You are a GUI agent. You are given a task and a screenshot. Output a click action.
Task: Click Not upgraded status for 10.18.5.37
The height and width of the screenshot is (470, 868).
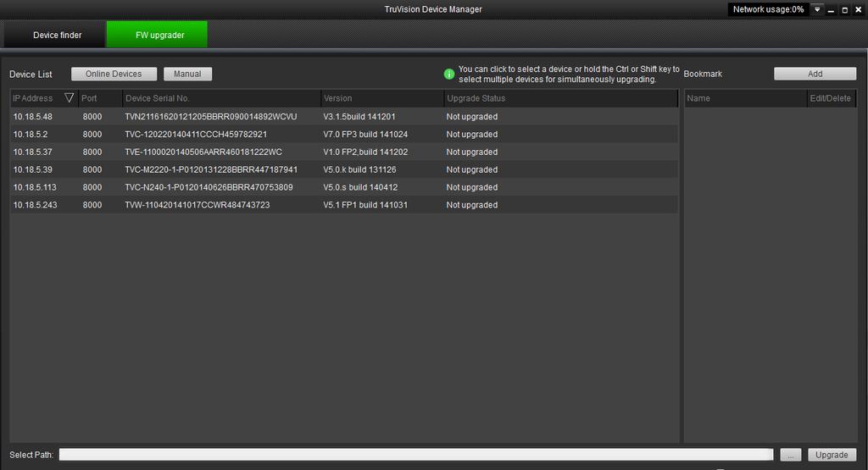471,152
